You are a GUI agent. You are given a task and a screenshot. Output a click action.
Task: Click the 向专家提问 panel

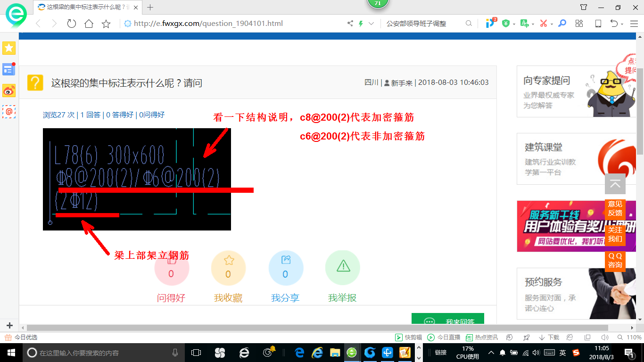[576, 91]
